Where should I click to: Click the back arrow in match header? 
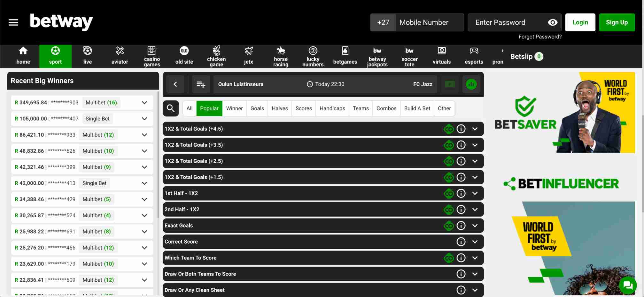tap(175, 84)
